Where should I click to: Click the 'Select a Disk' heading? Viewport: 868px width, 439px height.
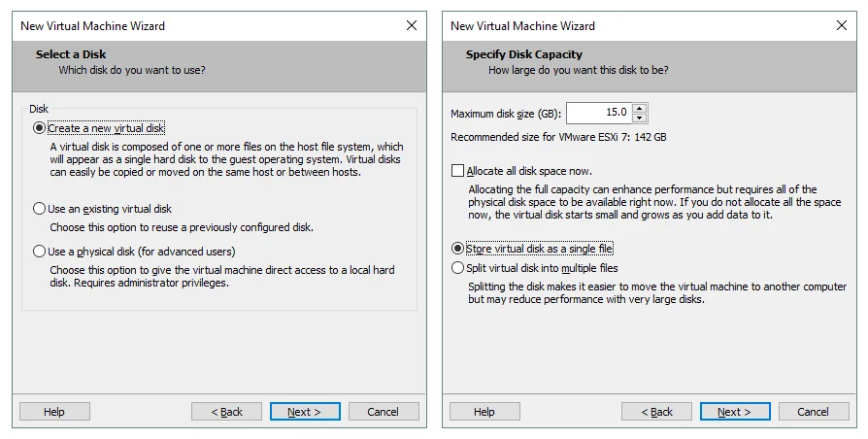(71, 54)
